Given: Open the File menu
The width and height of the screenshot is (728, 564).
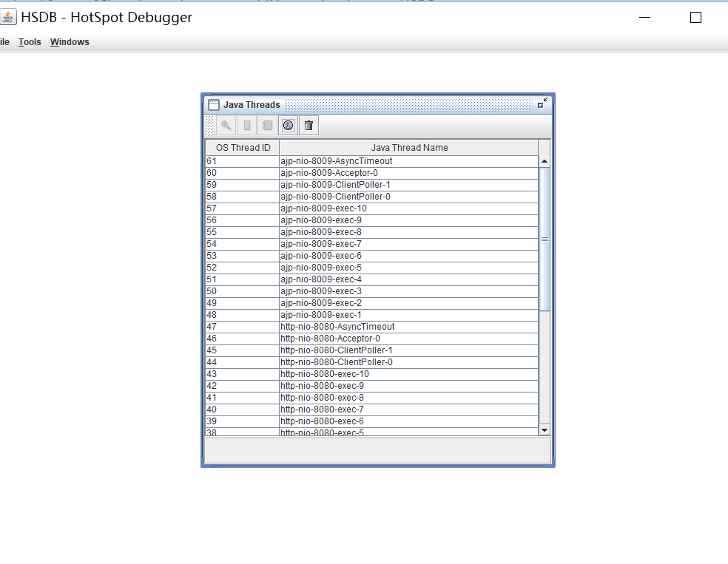Looking at the screenshot, I should (4, 42).
